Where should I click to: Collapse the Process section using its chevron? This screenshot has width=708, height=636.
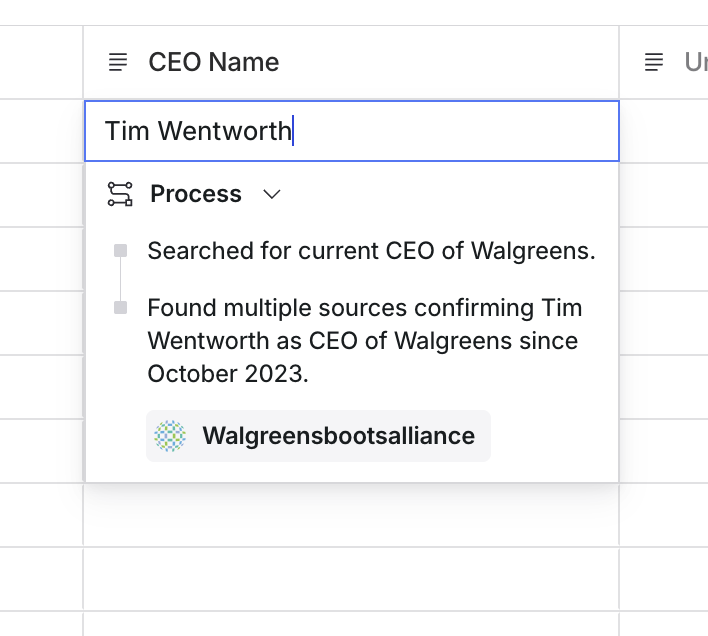coord(272,194)
